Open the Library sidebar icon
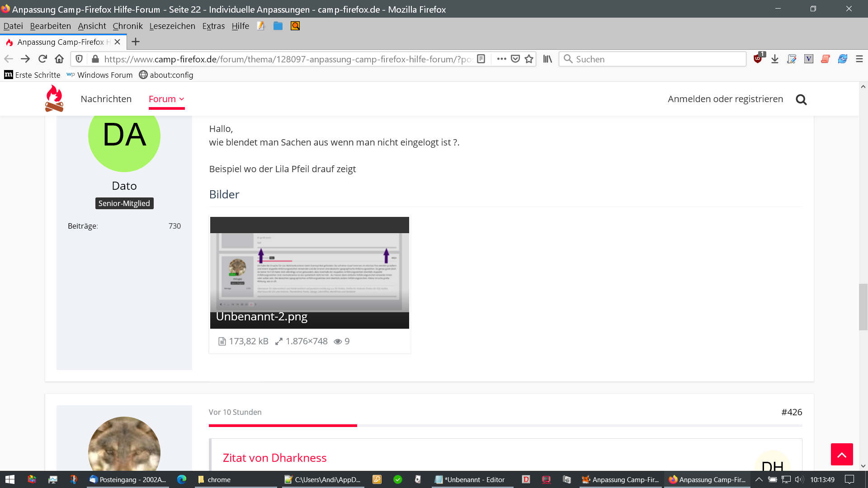Viewport: 868px width, 488px height. tap(547, 59)
